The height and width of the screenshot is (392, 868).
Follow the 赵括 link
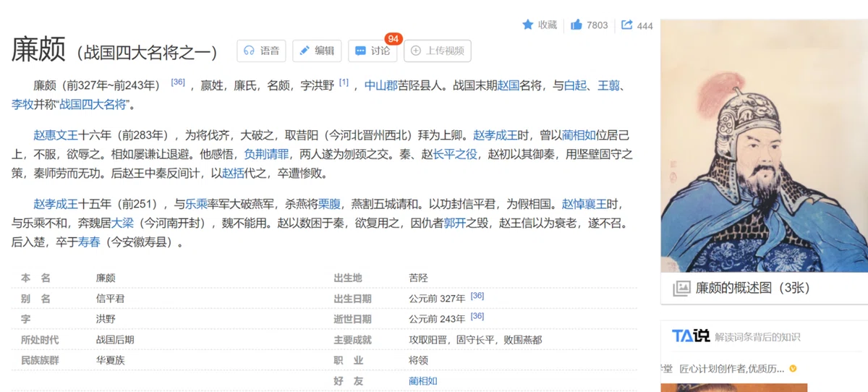tap(233, 174)
